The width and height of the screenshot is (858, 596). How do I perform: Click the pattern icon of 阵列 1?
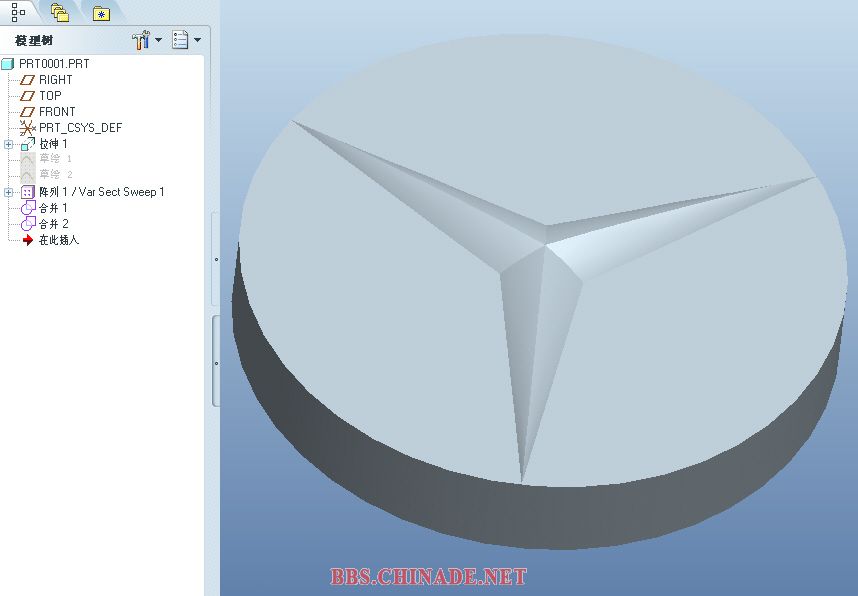28,192
